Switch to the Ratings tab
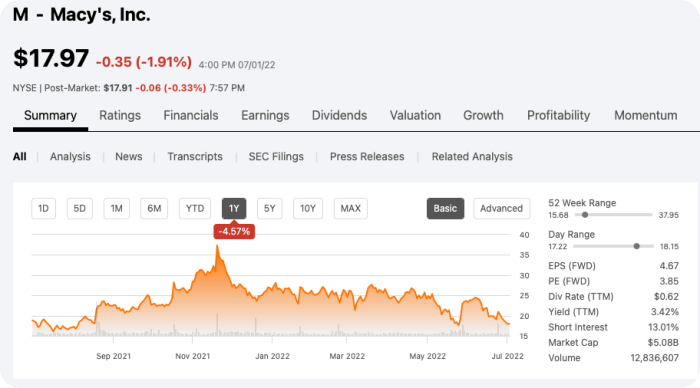 120,116
